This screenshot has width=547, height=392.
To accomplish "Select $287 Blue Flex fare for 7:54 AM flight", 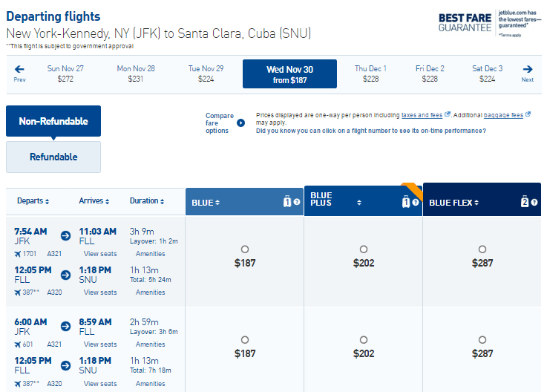I will [482, 249].
